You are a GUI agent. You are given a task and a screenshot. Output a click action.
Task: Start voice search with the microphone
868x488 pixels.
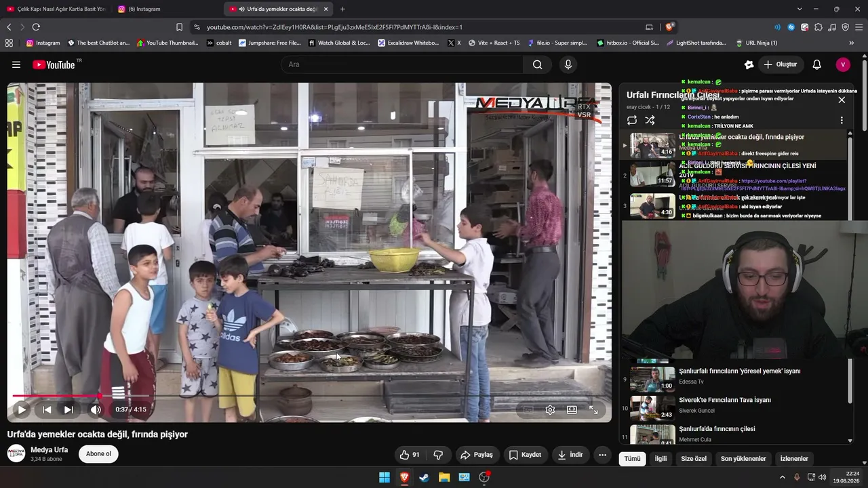coord(568,64)
